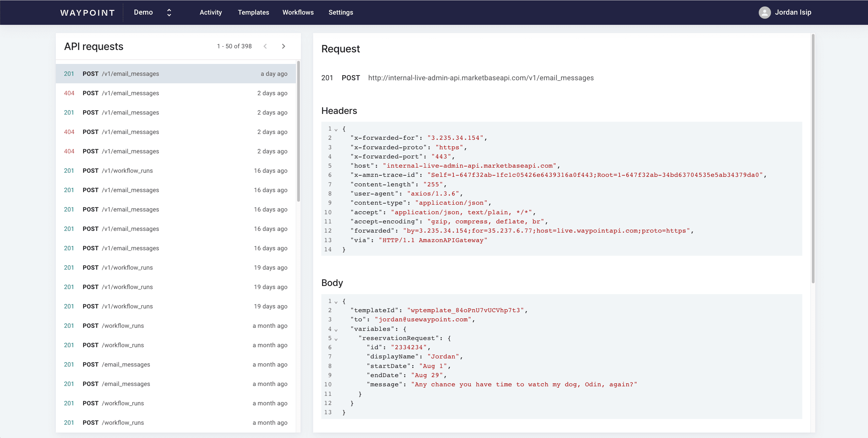Open the Templates tab
Screen dimensions: 868x438
[253, 12]
